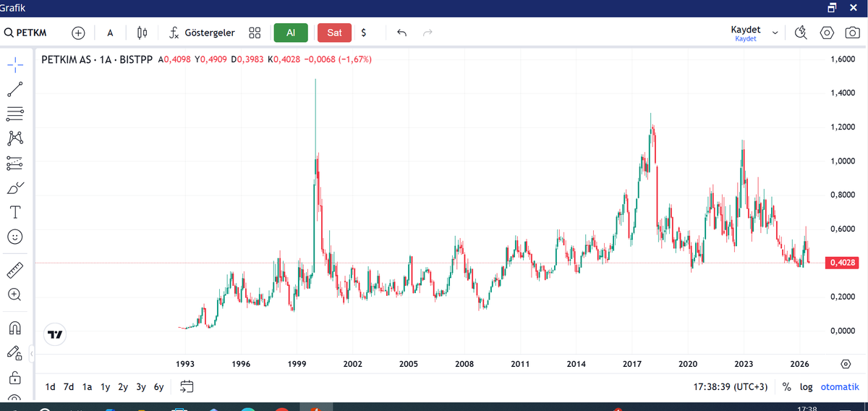Select the 1a time range
This screenshot has width=868, height=411.
point(87,386)
